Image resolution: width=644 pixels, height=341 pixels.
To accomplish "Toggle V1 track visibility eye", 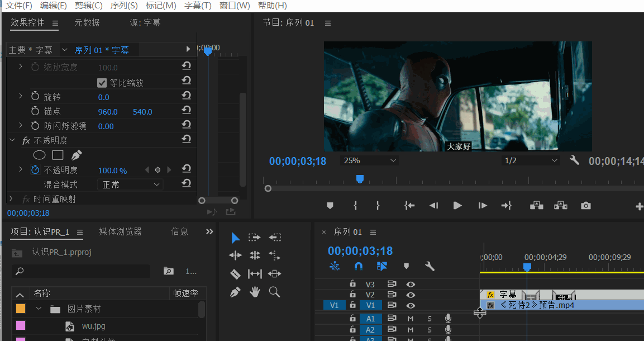I will tap(411, 306).
